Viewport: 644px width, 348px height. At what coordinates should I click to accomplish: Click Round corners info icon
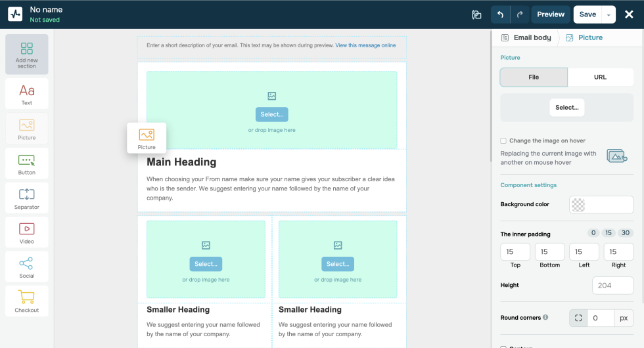pyautogui.click(x=545, y=318)
